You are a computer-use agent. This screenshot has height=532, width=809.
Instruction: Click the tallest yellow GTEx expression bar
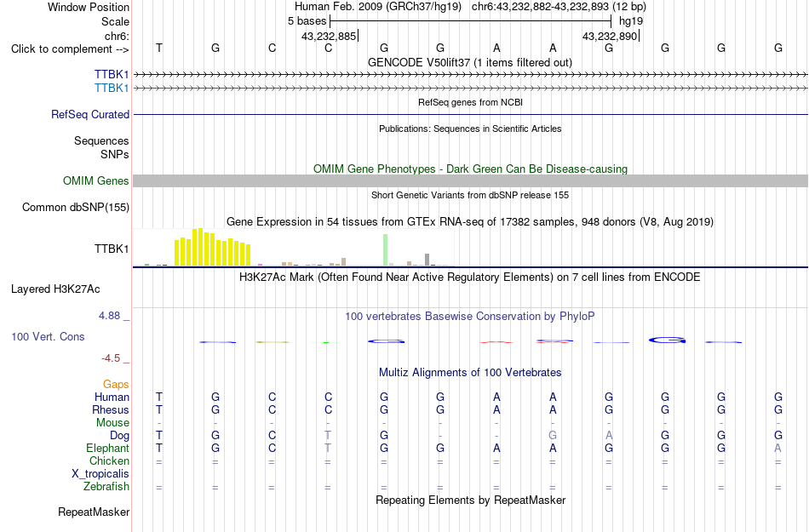tap(201, 247)
